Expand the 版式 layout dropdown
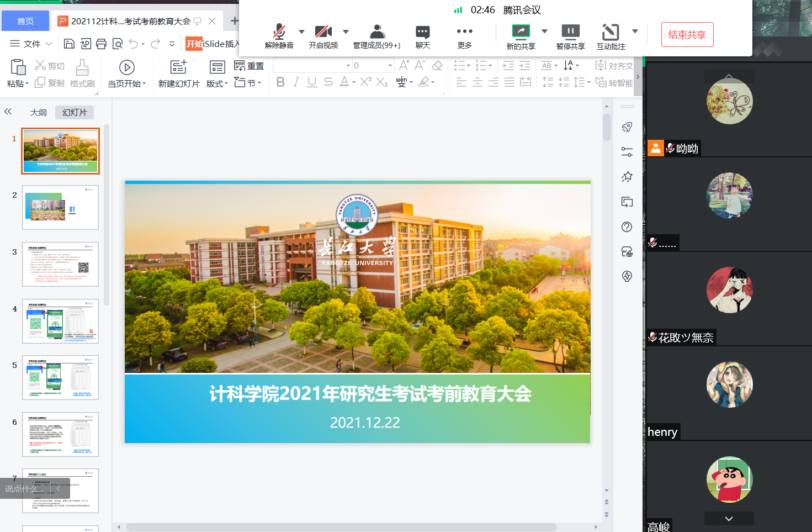This screenshot has height=532, width=812. pyautogui.click(x=217, y=83)
